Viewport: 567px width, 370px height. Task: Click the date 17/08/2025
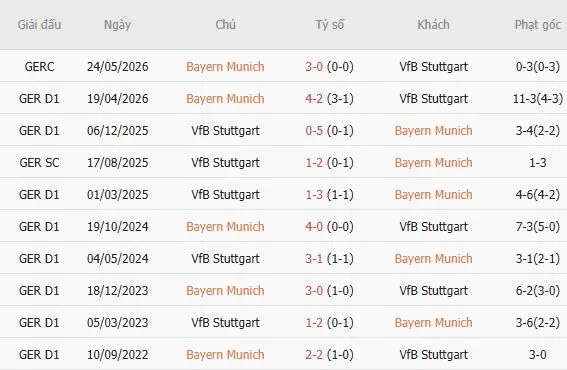click(x=118, y=162)
